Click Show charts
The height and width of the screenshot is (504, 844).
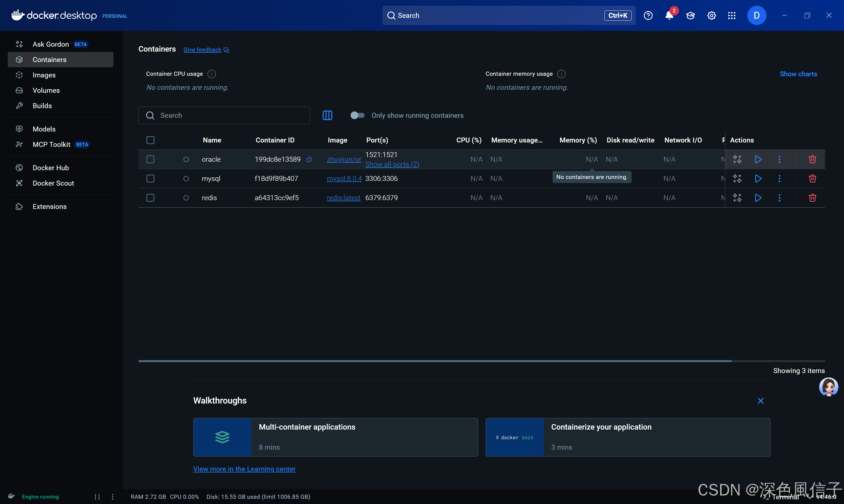point(798,74)
